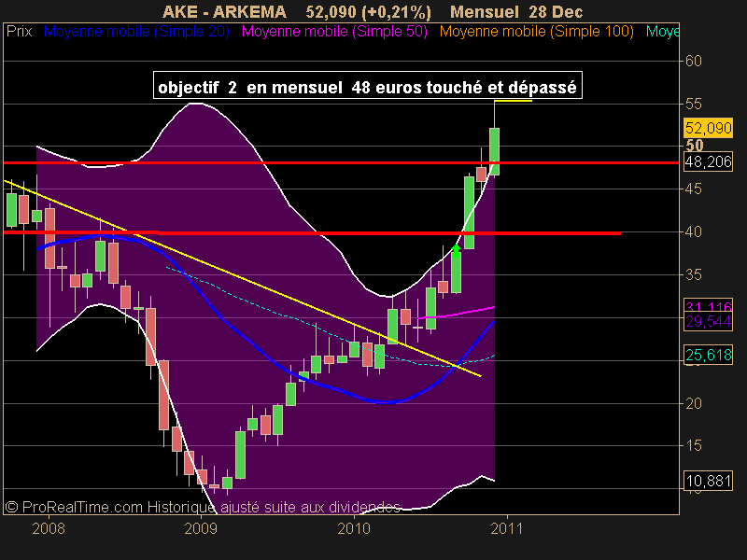The image size is (747, 560).
Task: Click the Mensuel 28 Dec timeframe label
Action: [x=516, y=11]
